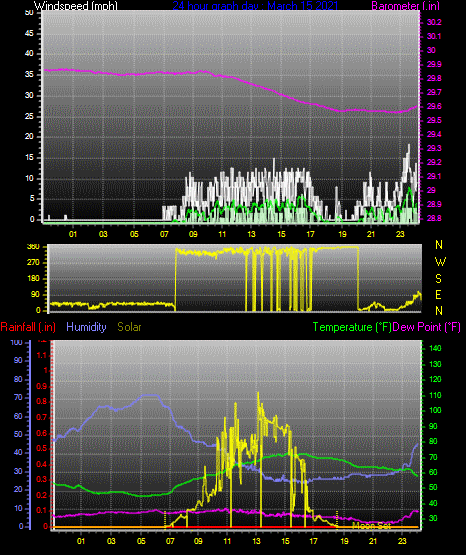The width and height of the screenshot is (466, 555).
Task: Click humidity scale value 90
Action: point(18,361)
